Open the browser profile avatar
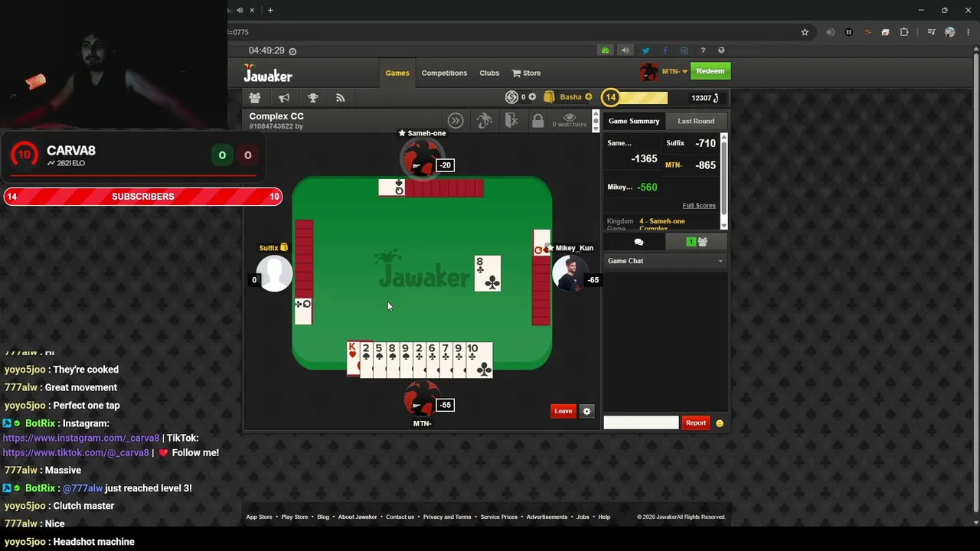 (x=950, y=32)
